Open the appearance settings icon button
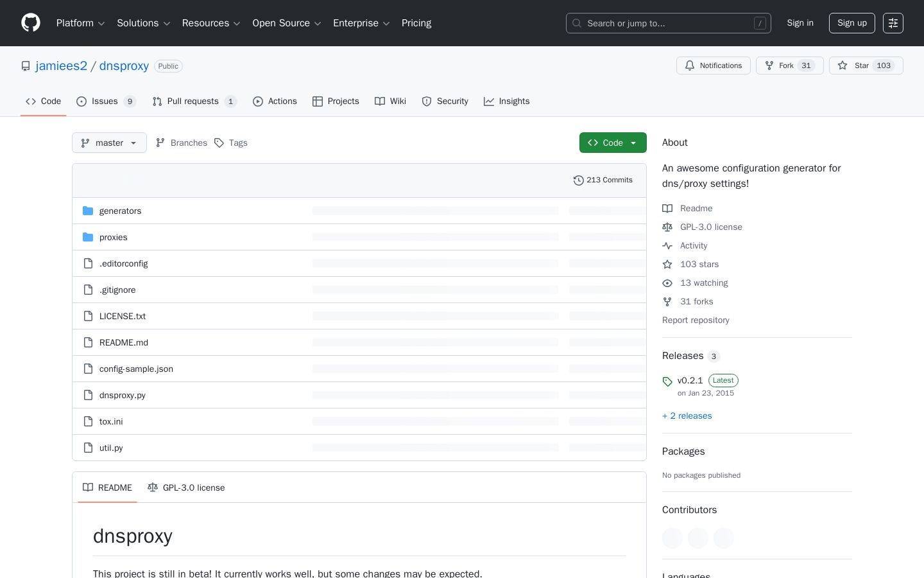The width and height of the screenshot is (924, 578). click(x=893, y=23)
